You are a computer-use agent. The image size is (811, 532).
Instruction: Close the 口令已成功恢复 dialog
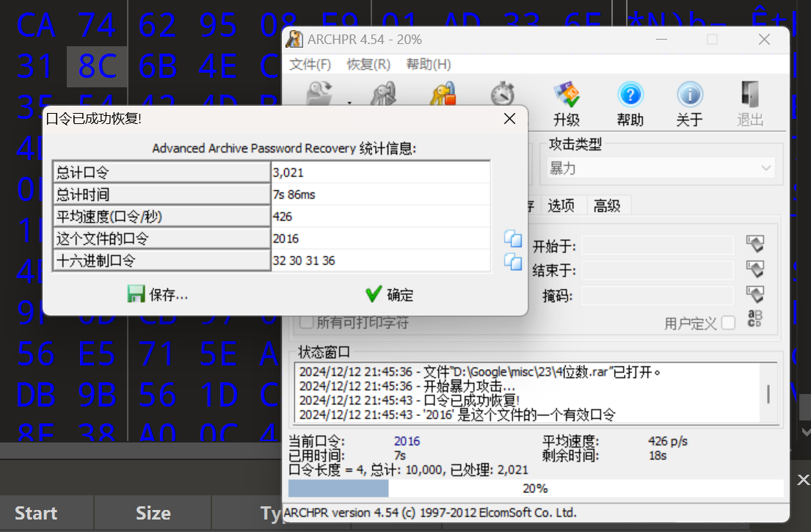pos(509,119)
